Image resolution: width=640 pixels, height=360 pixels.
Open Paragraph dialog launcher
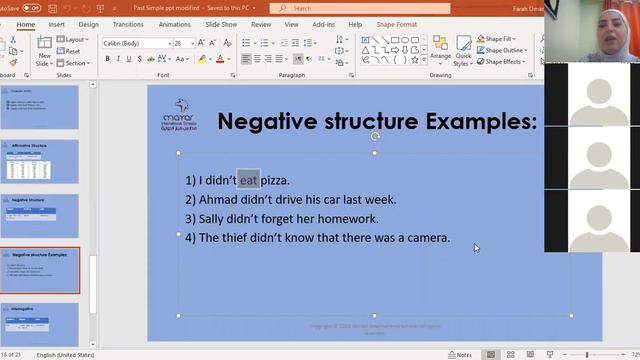click(351, 75)
